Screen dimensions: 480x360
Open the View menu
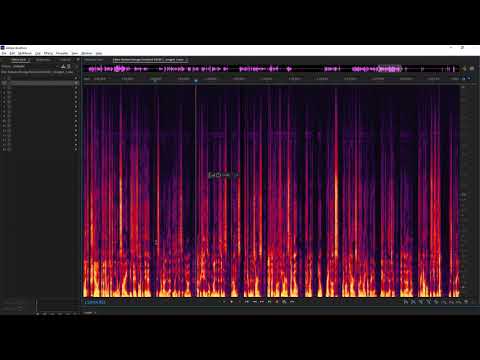75,53
